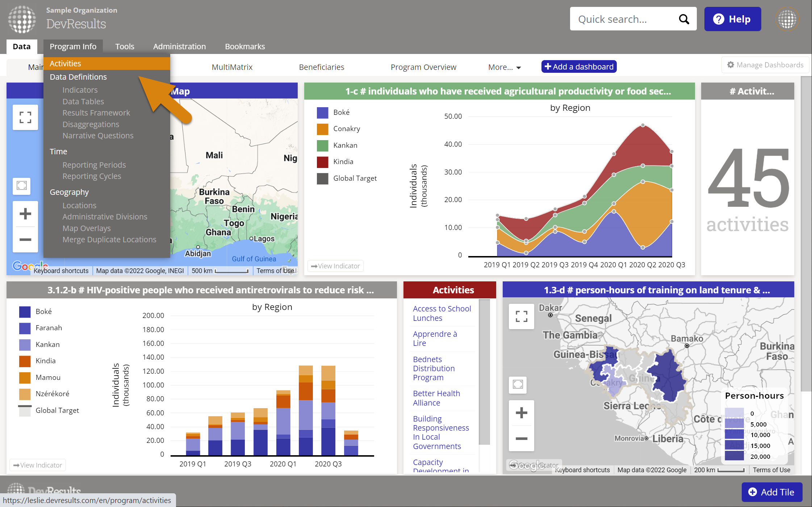Toggle Boké series in agricultural chart legend
This screenshot has width=812, height=507.
(341, 112)
